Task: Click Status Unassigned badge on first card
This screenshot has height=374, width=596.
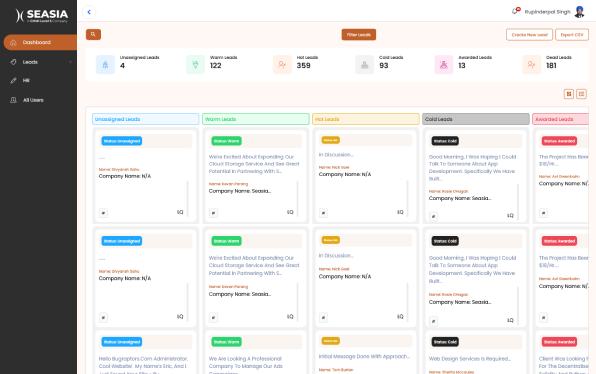Action: point(122,141)
